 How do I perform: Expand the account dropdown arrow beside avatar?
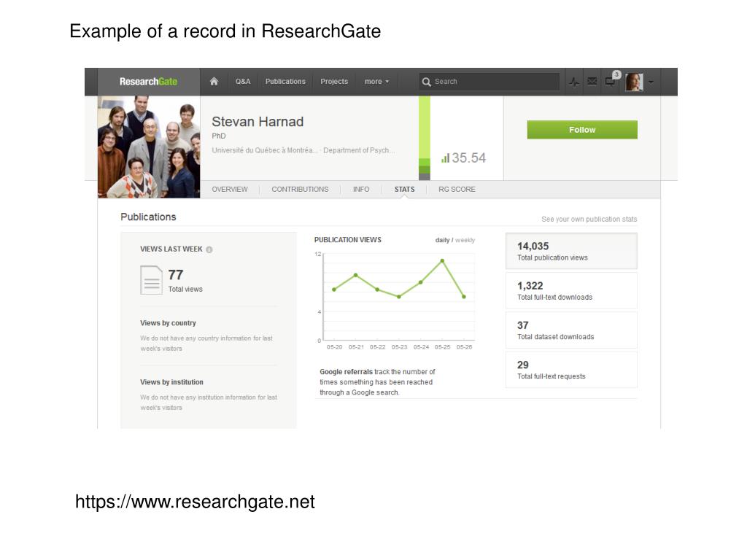(651, 82)
